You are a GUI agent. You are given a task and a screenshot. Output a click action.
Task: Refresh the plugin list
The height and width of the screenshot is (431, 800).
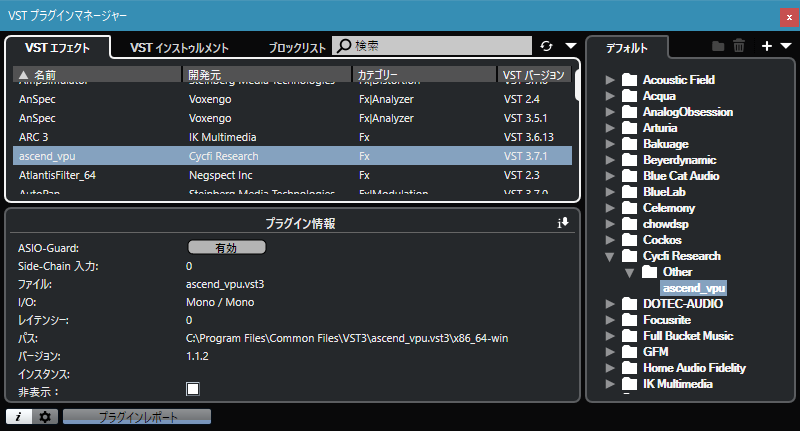tap(546, 46)
